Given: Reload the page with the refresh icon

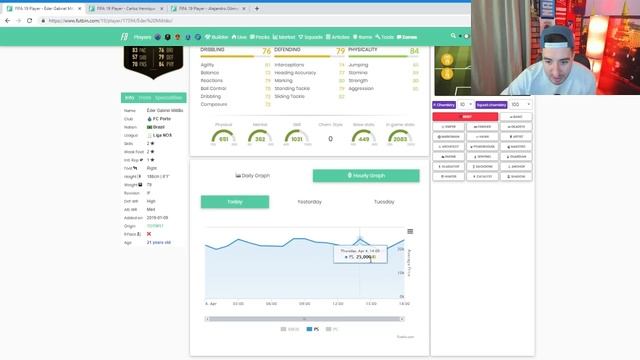Looking at the screenshot, I should click(29, 20).
